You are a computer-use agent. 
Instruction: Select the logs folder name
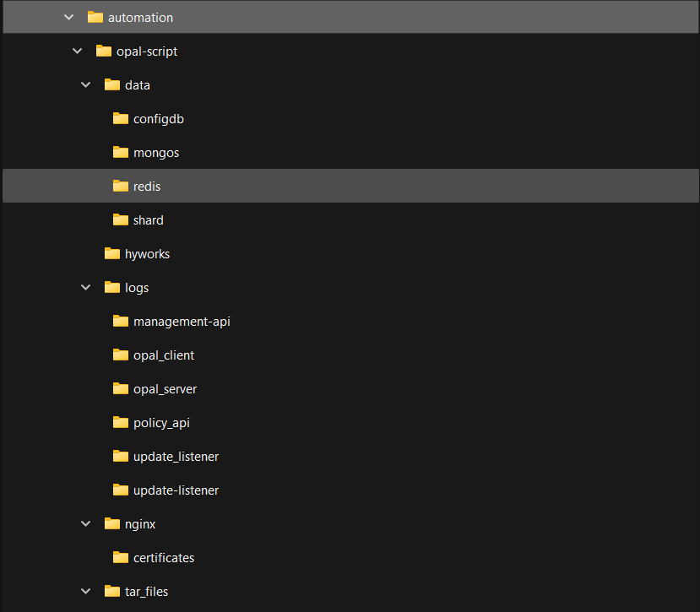[137, 289]
